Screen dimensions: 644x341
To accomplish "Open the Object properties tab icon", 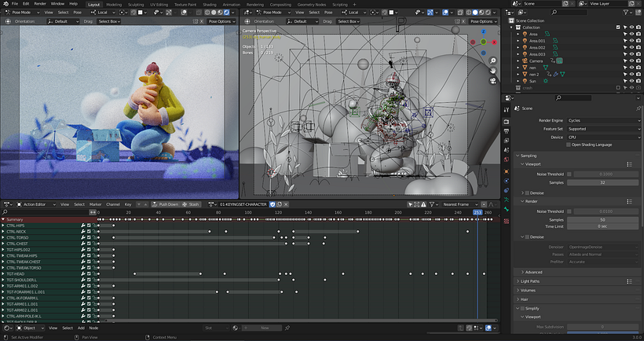I will [506, 171].
